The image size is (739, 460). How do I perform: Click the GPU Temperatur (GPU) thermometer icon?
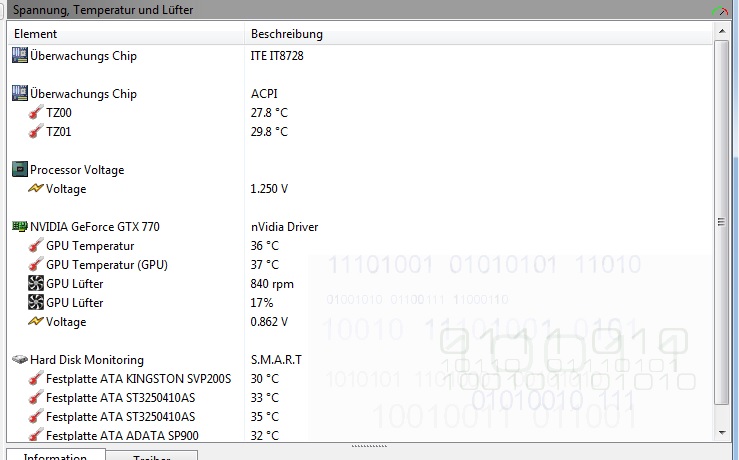[x=36, y=264]
